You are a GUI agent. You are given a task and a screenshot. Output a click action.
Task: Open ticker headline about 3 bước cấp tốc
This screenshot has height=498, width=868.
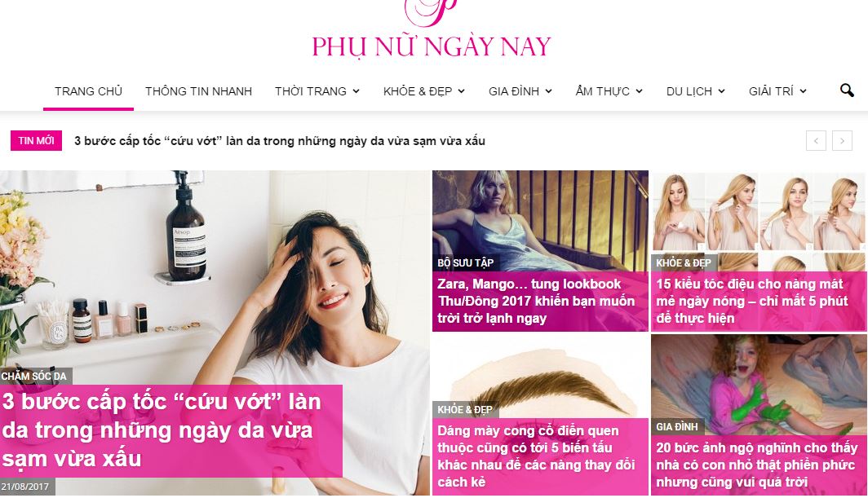pyautogui.click(x=280, y=141)
